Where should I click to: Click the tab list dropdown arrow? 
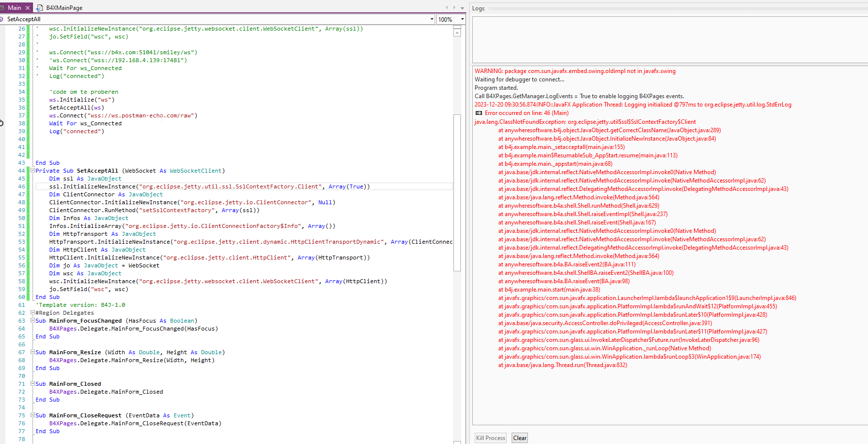pyautogui.click(x=462, y=8)
